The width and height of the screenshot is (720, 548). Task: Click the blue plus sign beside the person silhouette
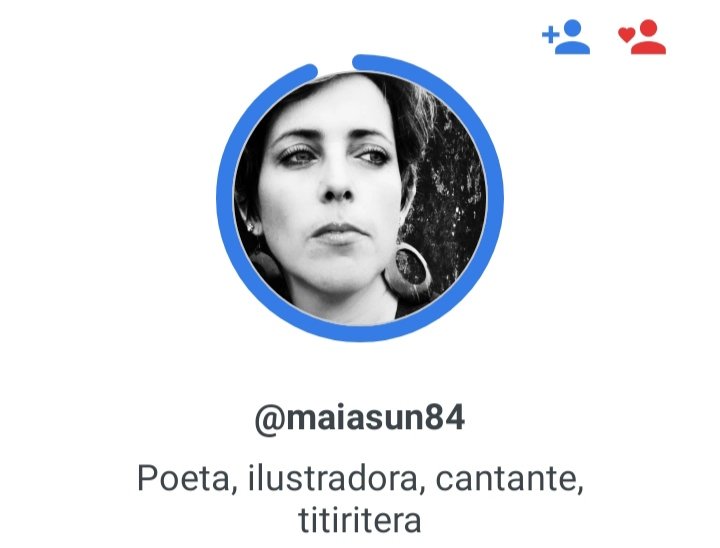pyautogui.click(x=550, y=35)
